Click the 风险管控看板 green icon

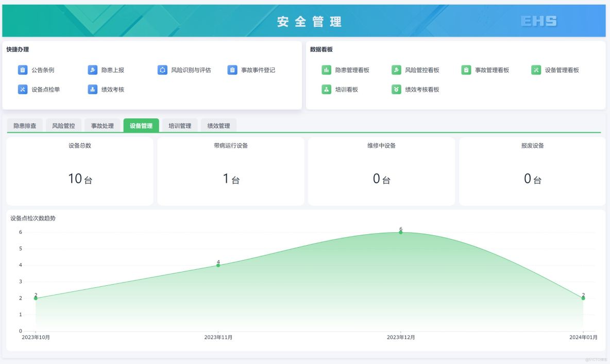point(397,70)
